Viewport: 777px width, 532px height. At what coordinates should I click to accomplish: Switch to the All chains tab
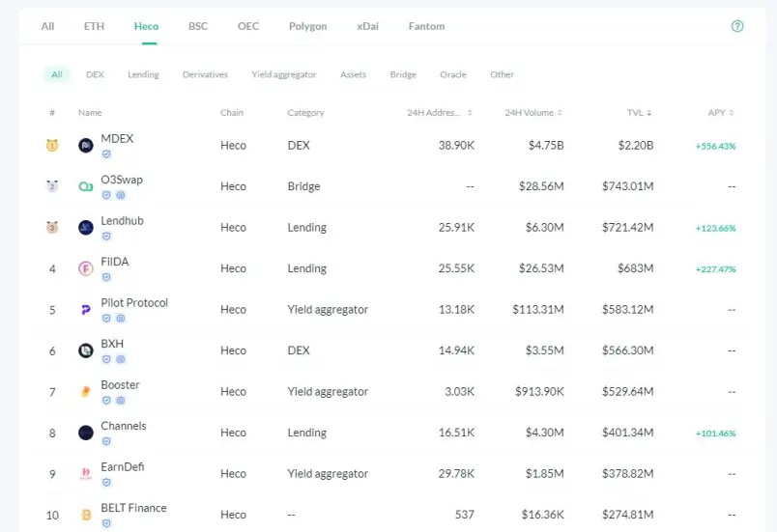[47, 26]
